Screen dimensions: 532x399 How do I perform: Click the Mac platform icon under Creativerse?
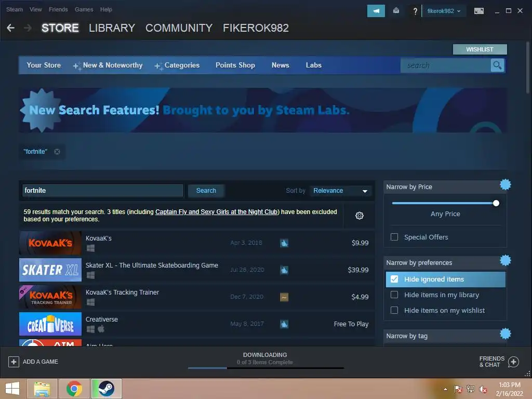click(x=101, y=329)
